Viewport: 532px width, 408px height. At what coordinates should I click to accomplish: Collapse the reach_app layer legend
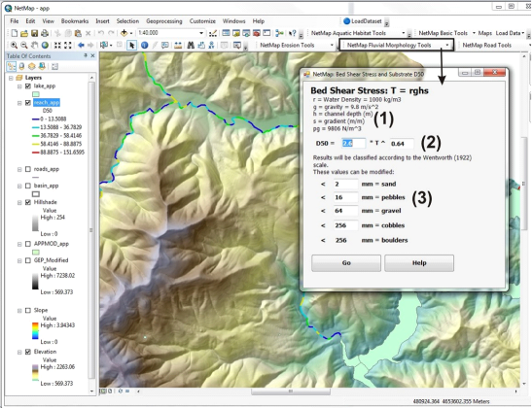tap(19, 103)
